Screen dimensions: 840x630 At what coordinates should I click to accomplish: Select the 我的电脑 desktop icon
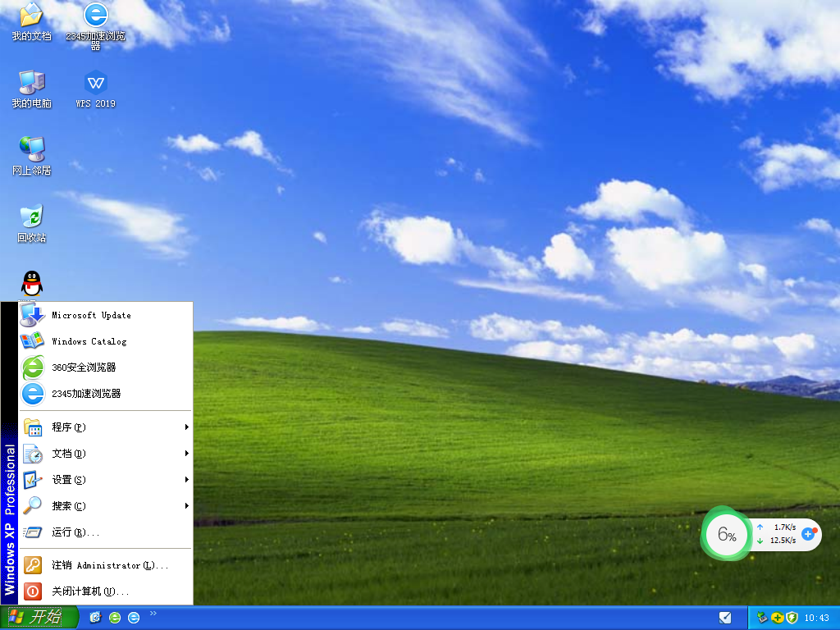[32, 89]
